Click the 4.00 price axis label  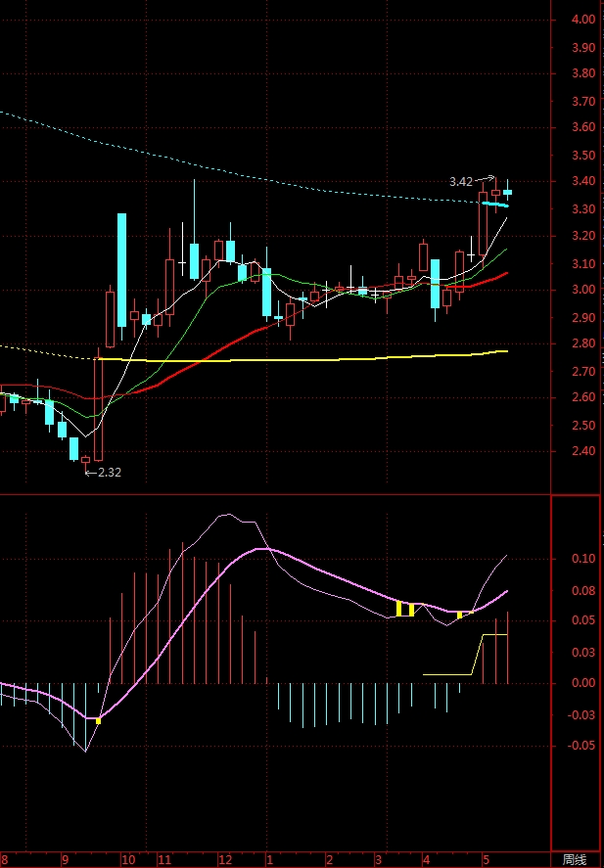click(583, 20)
